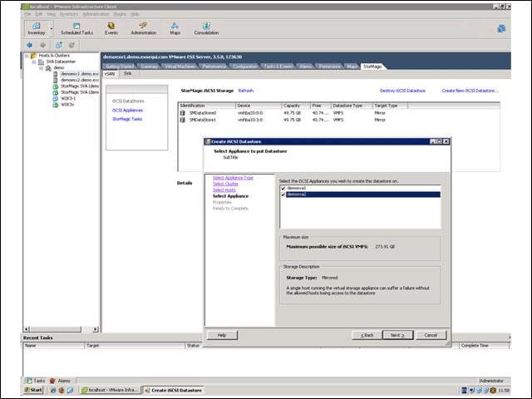532x399 pixels.
Task: Click the W2K3-1 VM icon
Action: coord(56,98)
